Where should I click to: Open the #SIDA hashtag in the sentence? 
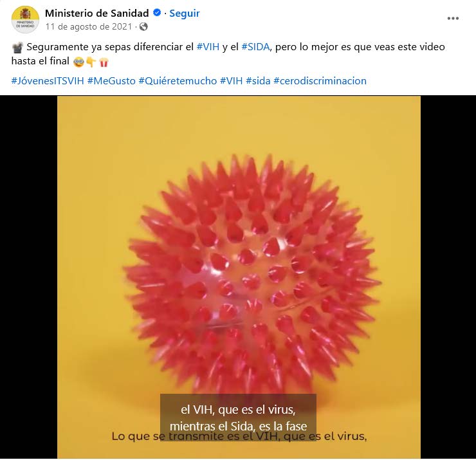[x=255, y=47]
